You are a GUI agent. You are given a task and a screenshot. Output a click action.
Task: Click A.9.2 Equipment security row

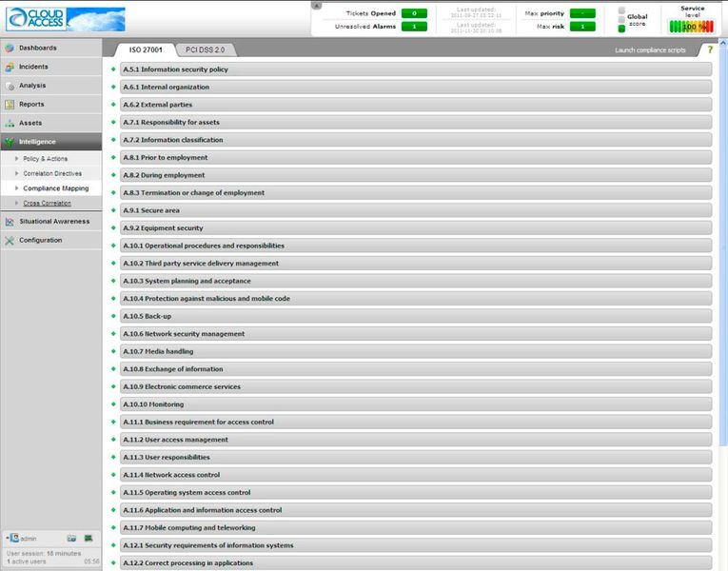pyautogui.click(x=416, y=228)
